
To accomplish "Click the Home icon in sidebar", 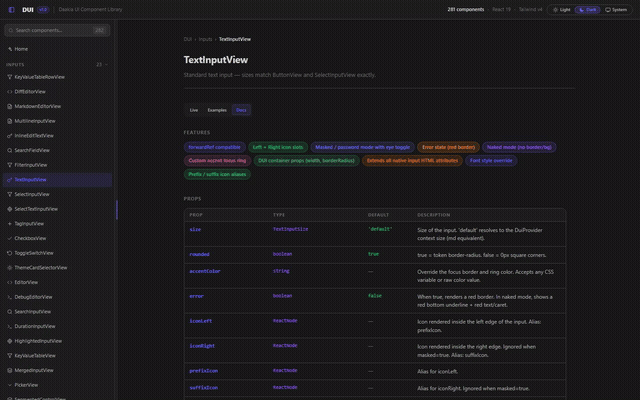I will [10, 49].
